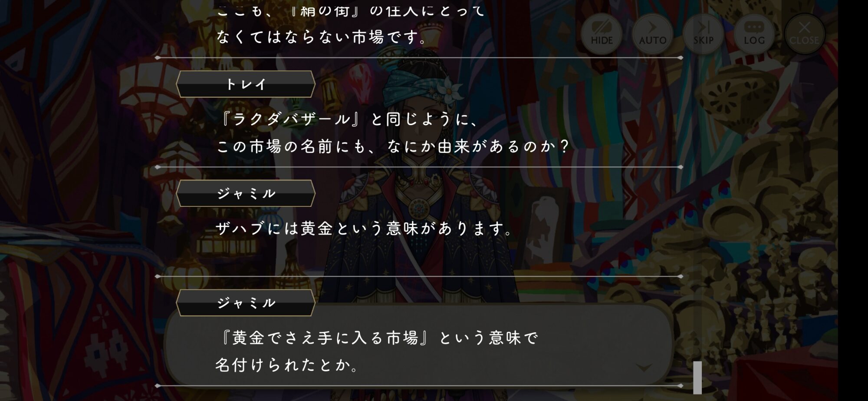
Task: Click the first ジャミル name plate
Action: (x=246, y=193)
